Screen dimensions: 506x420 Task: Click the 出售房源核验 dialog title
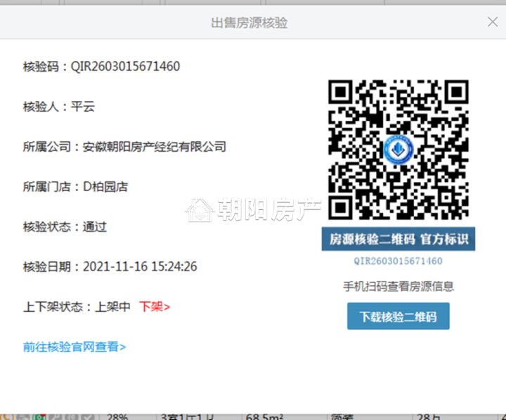[249, 23]
